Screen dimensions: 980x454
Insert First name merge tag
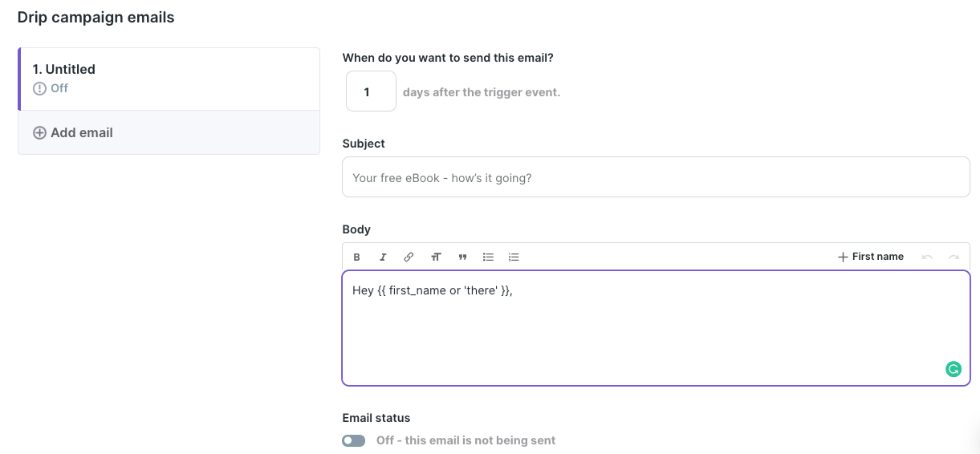point(871,257)
